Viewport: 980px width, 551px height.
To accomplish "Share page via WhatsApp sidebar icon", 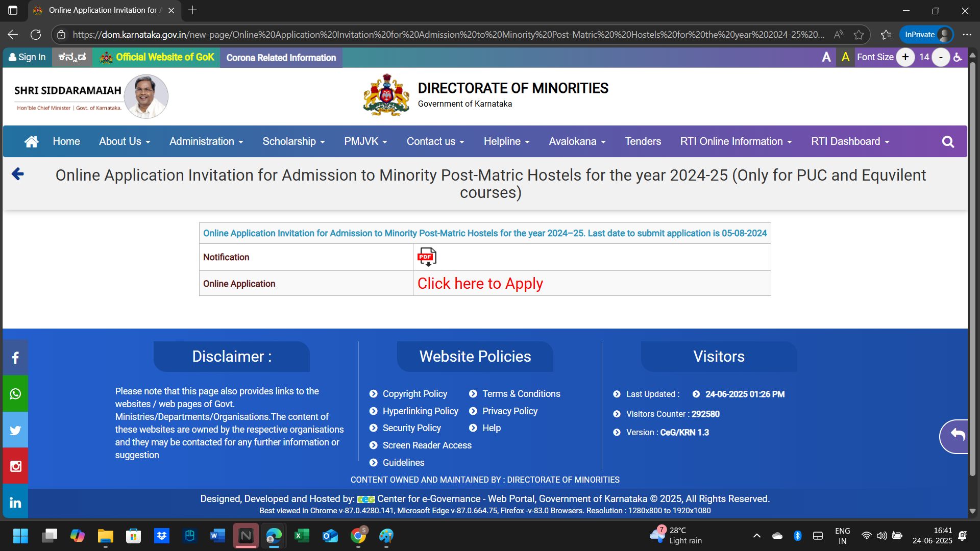I will [x=15, y=394].
